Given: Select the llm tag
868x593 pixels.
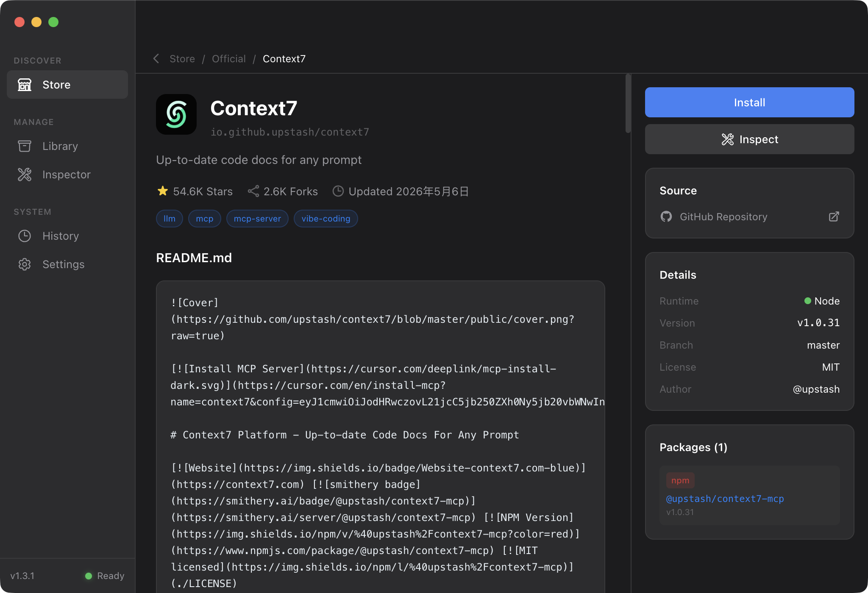Looking at the screenshot, I should coord(170,219).
